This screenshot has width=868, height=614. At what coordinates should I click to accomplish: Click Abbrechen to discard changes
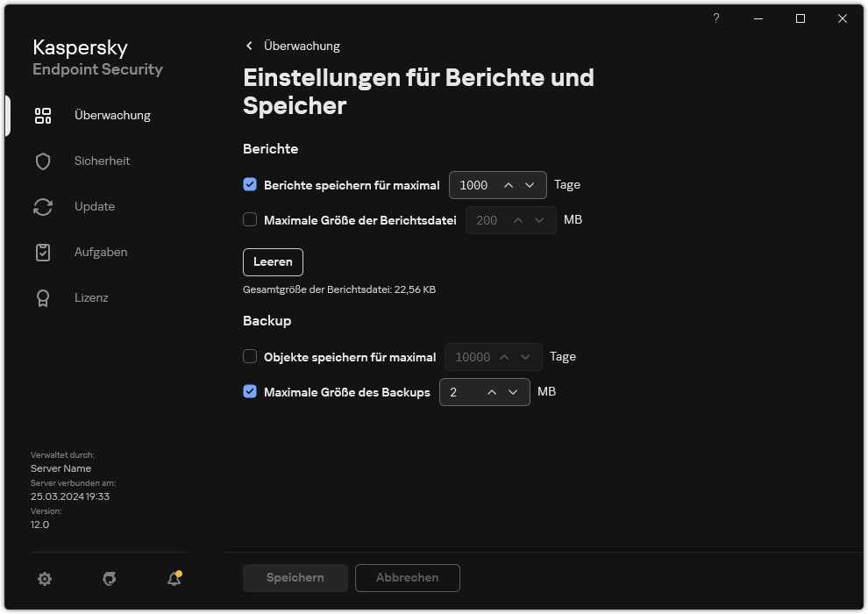tap(407, 577)
